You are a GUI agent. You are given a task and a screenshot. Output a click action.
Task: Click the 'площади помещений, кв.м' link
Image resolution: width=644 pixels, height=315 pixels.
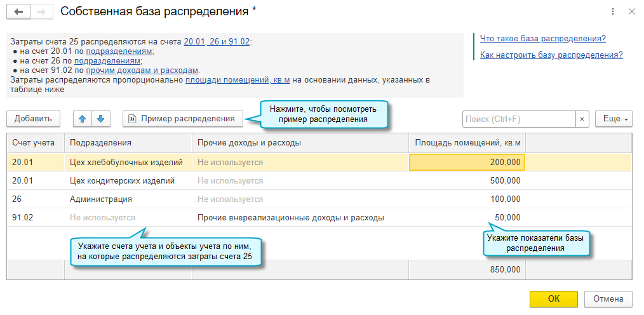[238, 80]
